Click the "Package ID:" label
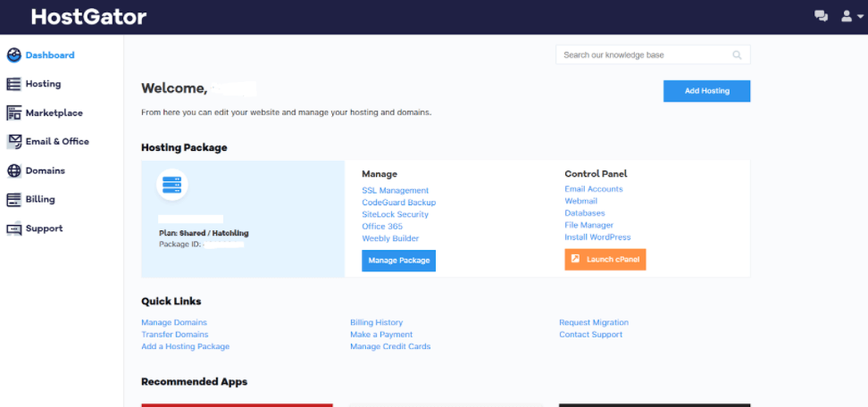 point(179,244)
